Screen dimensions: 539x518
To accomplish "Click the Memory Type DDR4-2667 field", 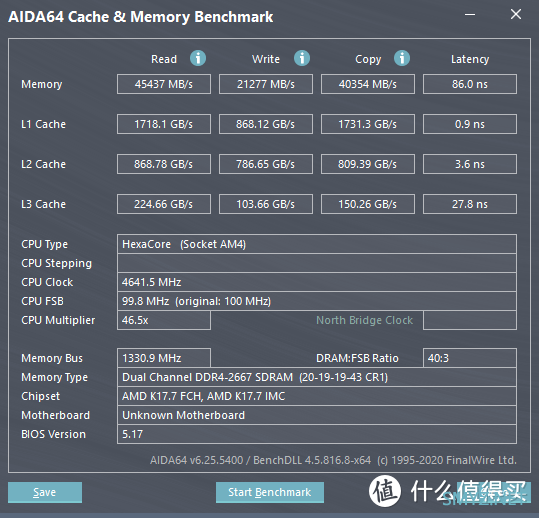I will pos(317,377).
